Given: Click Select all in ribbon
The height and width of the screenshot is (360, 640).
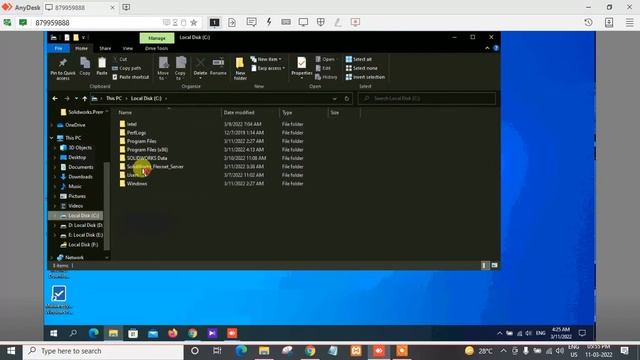Looking at the screenshot, I should 359,59.
